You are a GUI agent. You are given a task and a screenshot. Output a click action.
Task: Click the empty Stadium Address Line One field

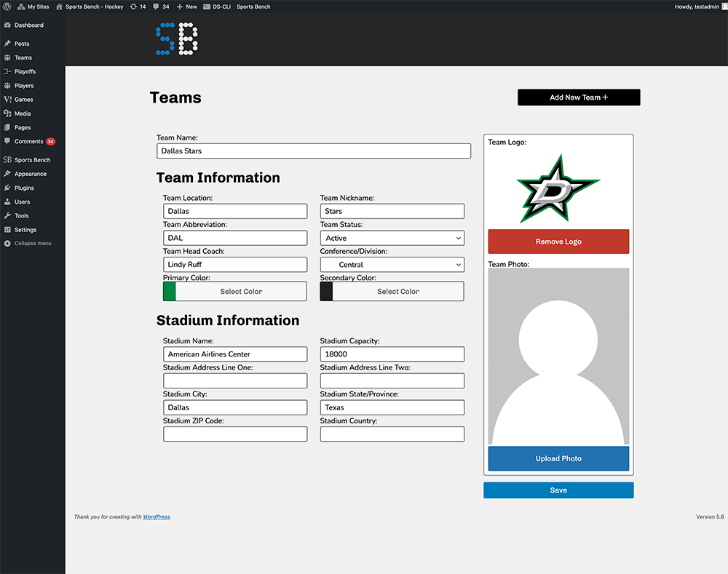pyautogui.click(x=235, y=380)
